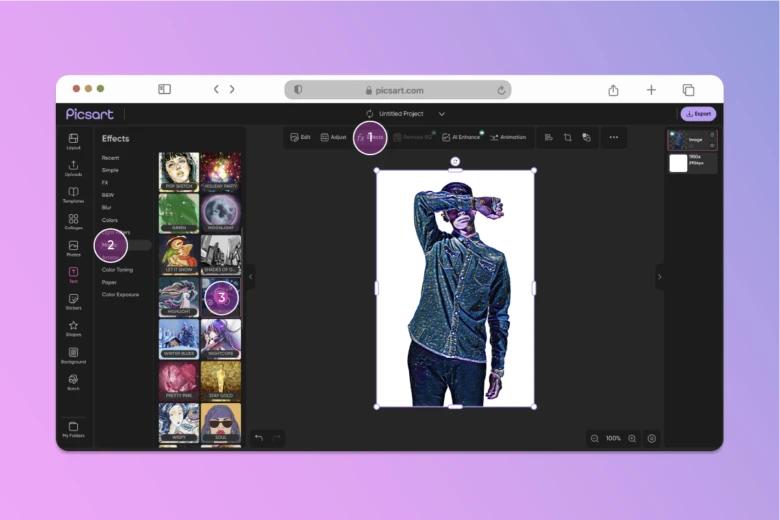The height and width of the screenshot is (520, 780).
Task: Select the Stickers sidebar icon
Action: [x=73, y=301]
